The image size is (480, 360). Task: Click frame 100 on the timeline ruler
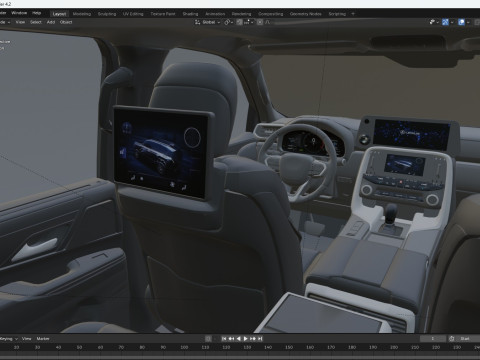coord(184,347)
